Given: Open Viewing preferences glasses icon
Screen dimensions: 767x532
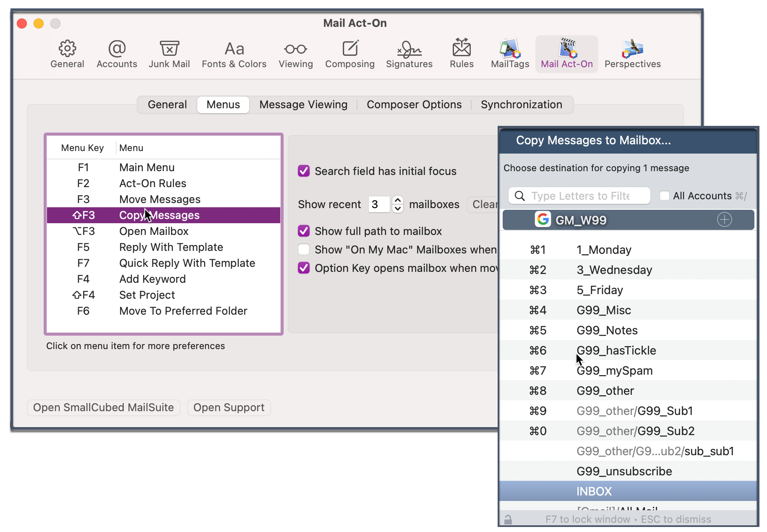Looking at the screenshot, I should click(x=296, y=49).
